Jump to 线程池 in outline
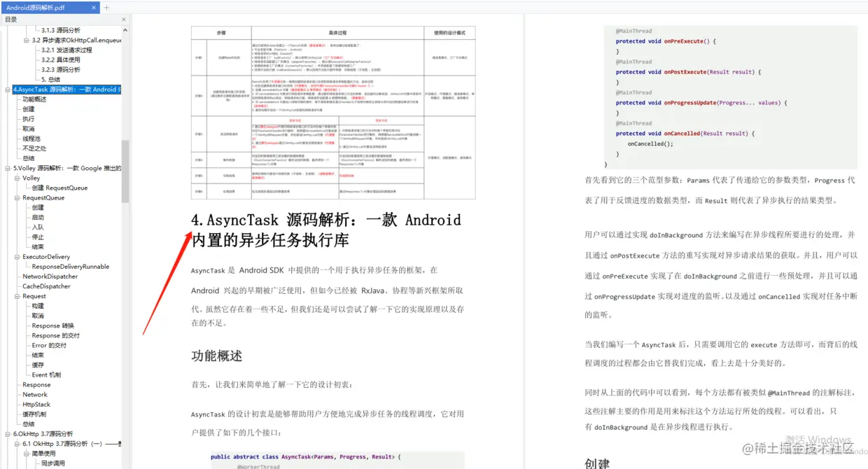The width and height of the screenshot is (868, 469). coord(31,139)
